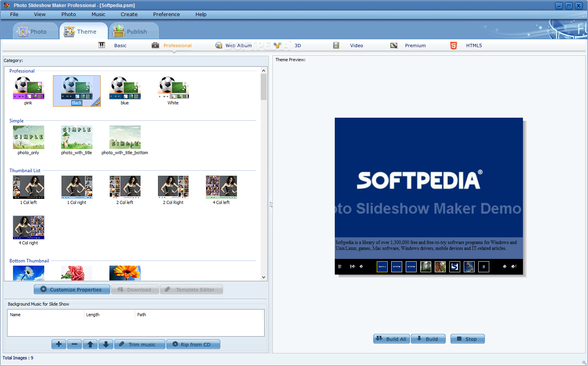Move music track up
Screen dimensions: 588x366
coord(90,344)
